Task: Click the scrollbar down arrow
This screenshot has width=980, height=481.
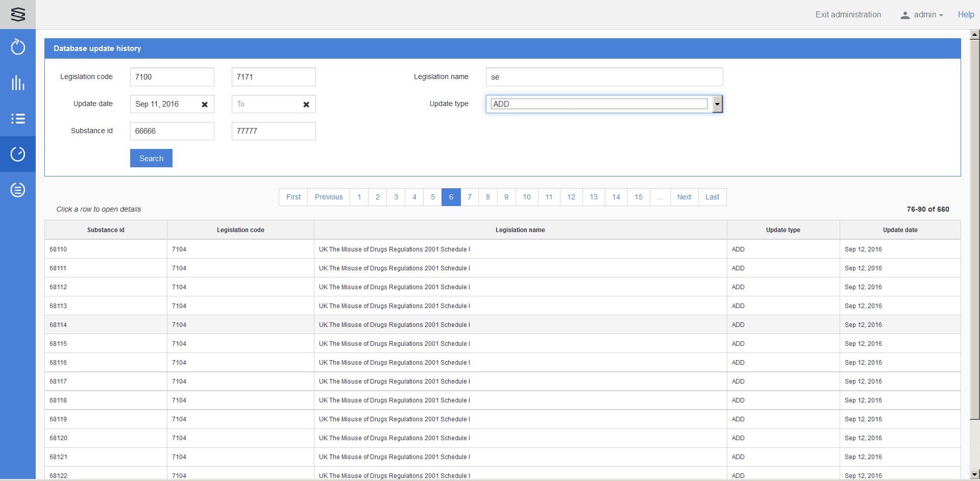Action: click(974, 474)
